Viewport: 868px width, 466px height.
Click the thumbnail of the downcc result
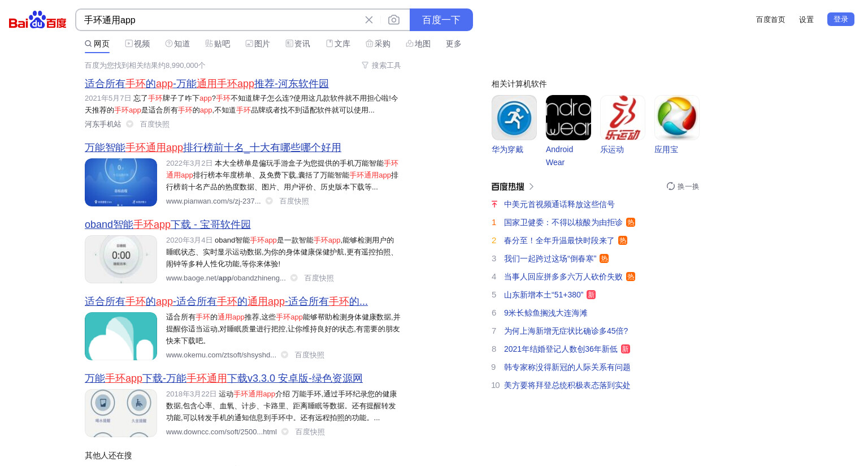click(121, 413)
